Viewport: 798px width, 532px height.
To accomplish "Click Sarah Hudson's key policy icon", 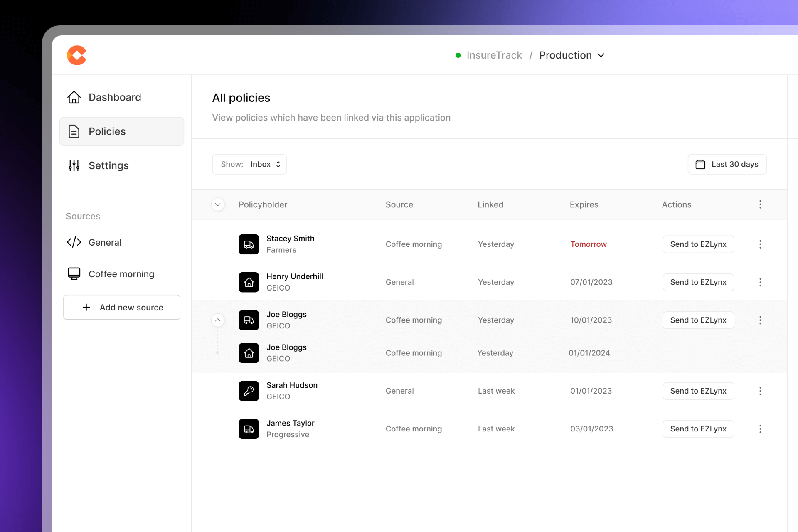I will (249, 391).
